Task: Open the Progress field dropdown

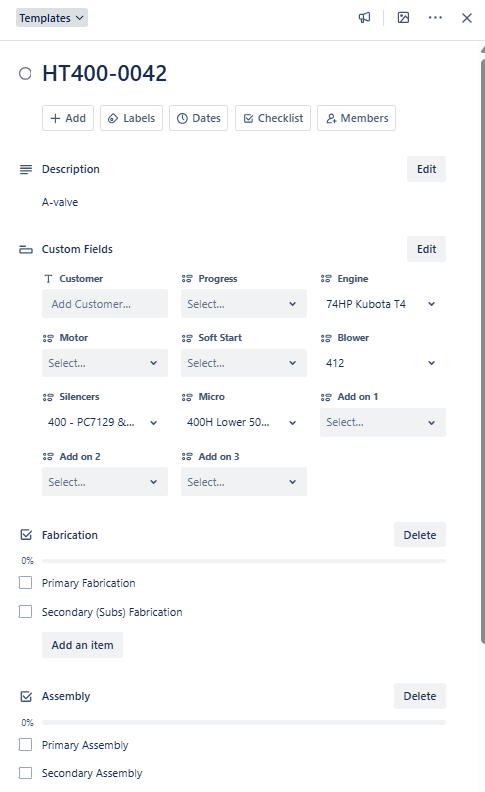Action: tap(244, 304)
